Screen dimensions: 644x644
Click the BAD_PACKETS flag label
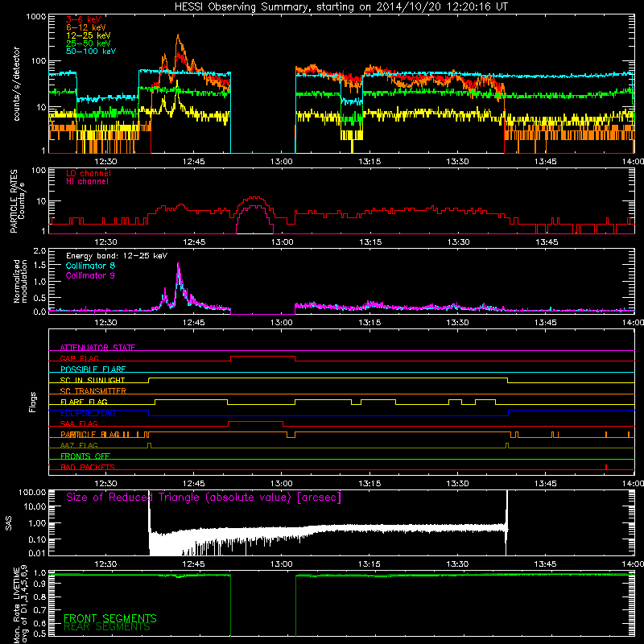(x=88, y=467)
